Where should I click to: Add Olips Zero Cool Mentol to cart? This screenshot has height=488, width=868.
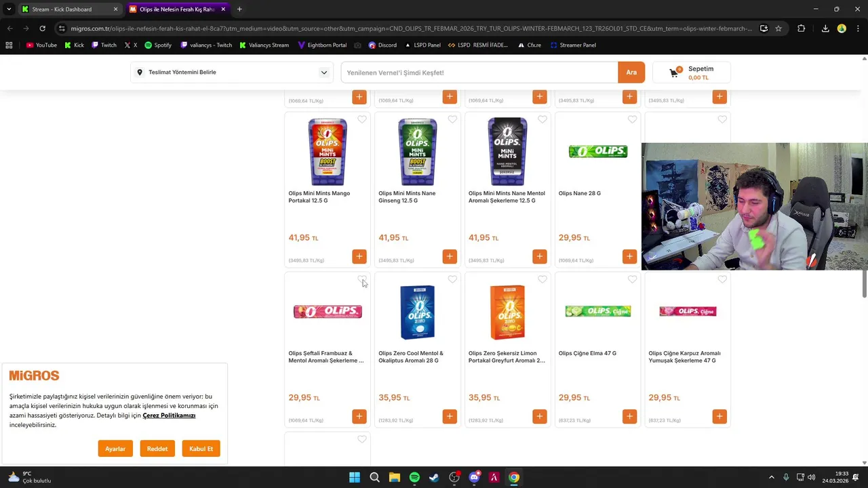coord(450,416)
